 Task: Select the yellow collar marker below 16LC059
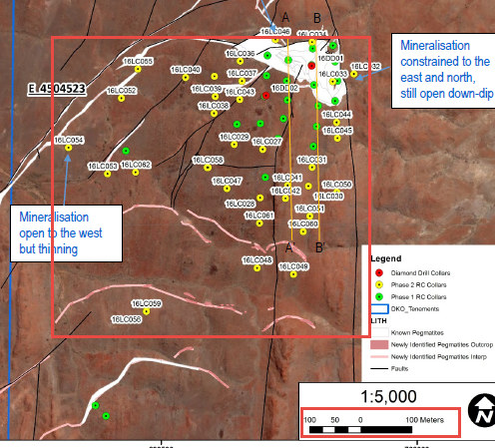pyautogui.click(x=147, y=311)
